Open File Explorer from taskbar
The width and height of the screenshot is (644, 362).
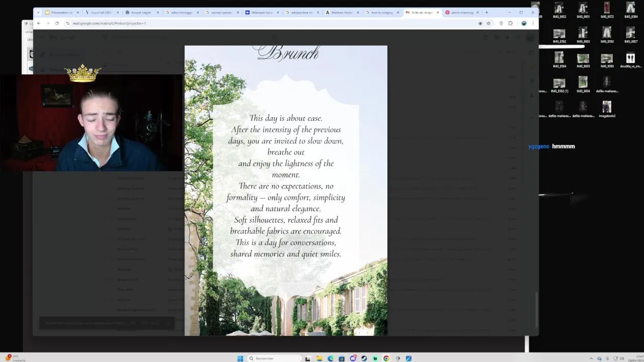319,358
